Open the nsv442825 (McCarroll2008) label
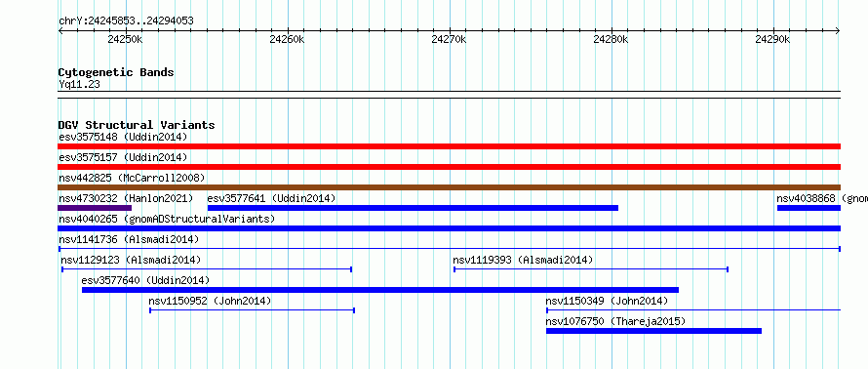The width and height of the screenshot is (868, 369). pos(132,178)
